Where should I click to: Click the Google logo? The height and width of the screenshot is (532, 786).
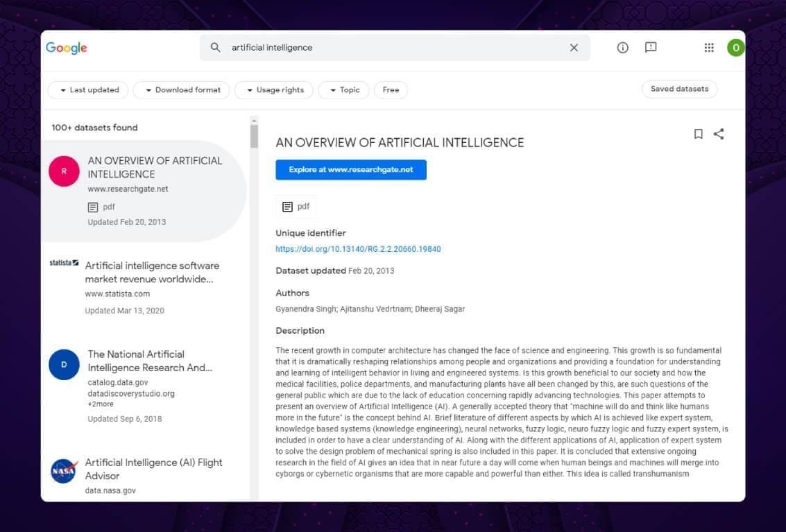pyautogui.click(x=66, y=48)
